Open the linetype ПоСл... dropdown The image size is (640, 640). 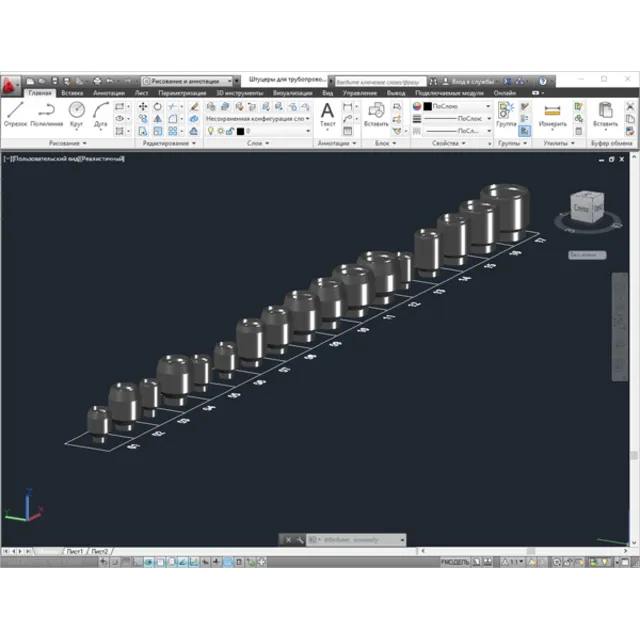click(458, 131)
